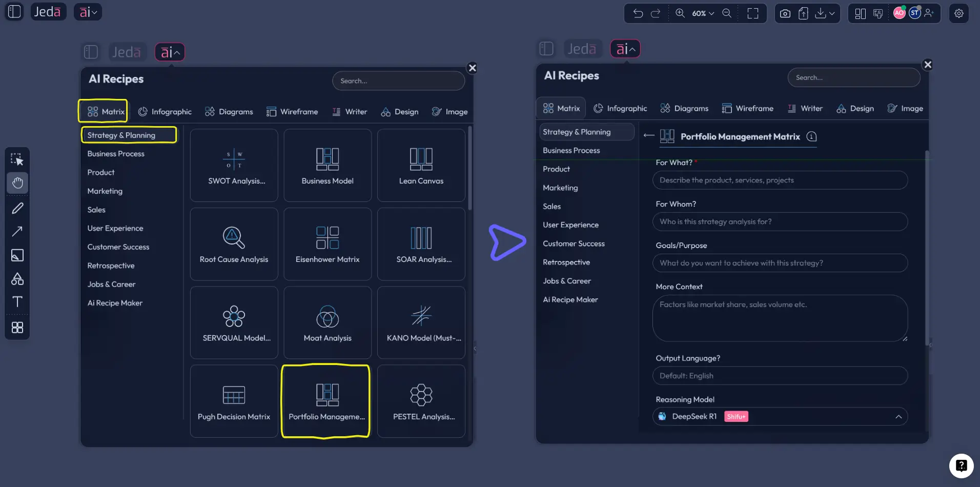Take a screenshot with the camera icon
Screen dimensions: 980x487
coord(785,13)
